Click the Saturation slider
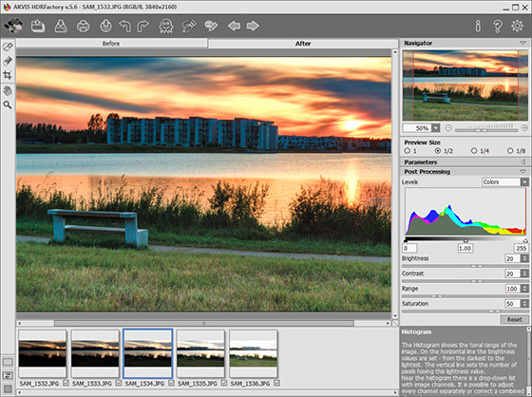 [465, 312]
